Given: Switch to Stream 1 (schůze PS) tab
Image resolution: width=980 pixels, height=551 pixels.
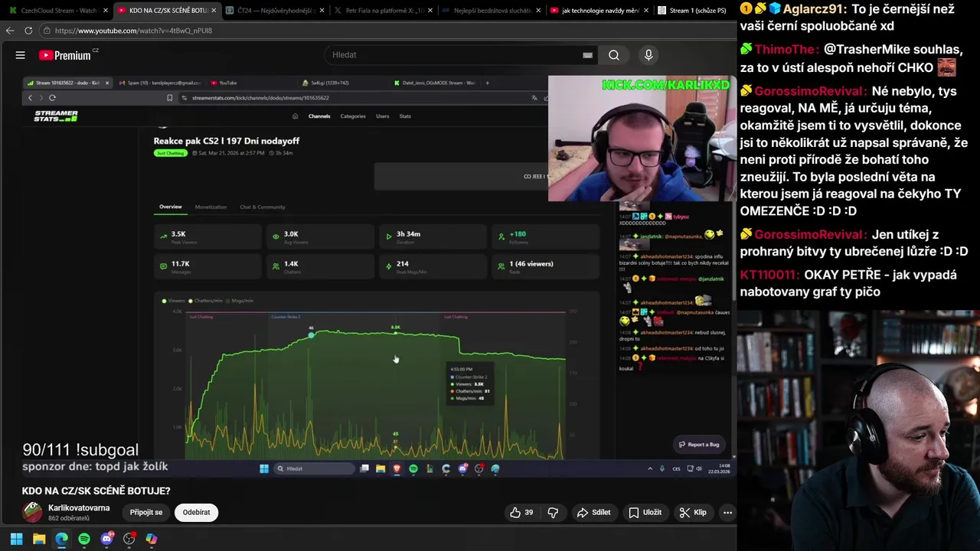Looking at the screenshot, I should [x=695, y=11].
